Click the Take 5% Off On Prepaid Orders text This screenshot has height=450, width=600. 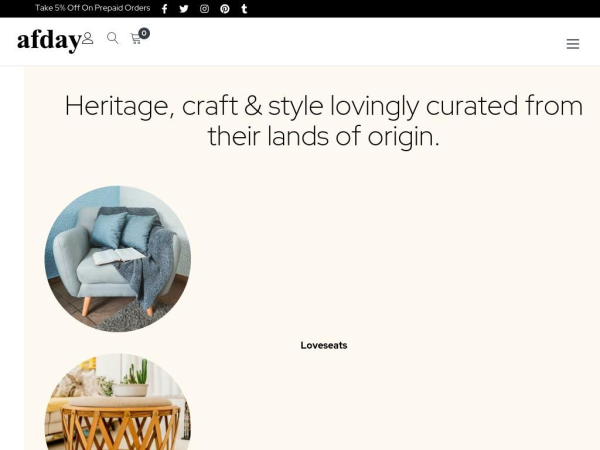[x=93, y=8]
